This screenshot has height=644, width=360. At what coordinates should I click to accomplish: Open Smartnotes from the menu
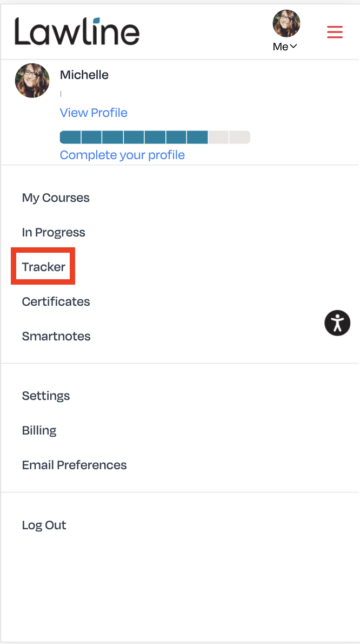click(x=56, y=336)
